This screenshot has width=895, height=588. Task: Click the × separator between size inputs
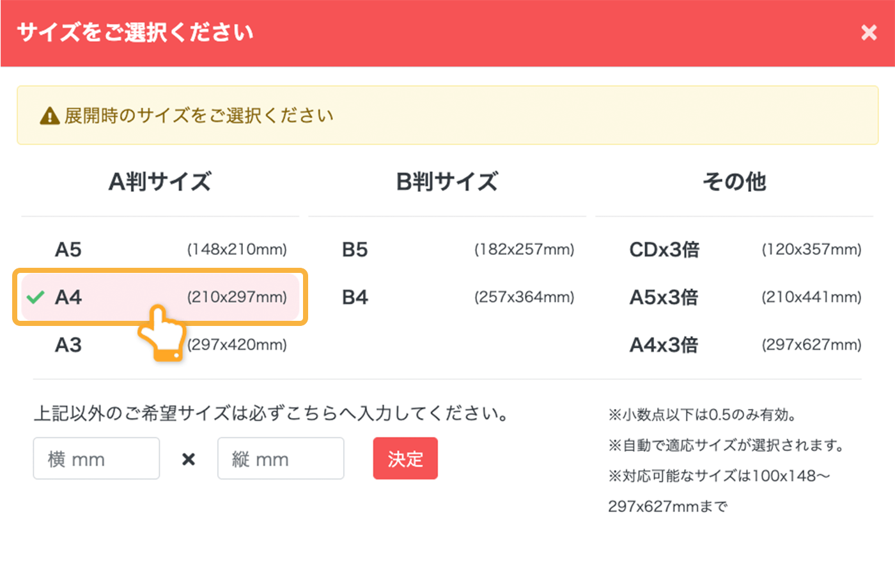click(x=188, y=458)
